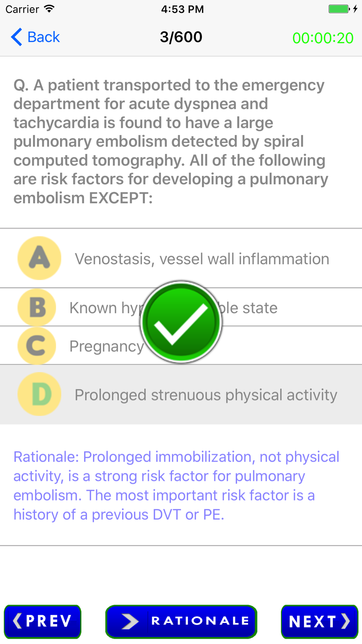Tap the 3/600 question counter title
This screenshot has height=644, width=362.
pos(181,37)
